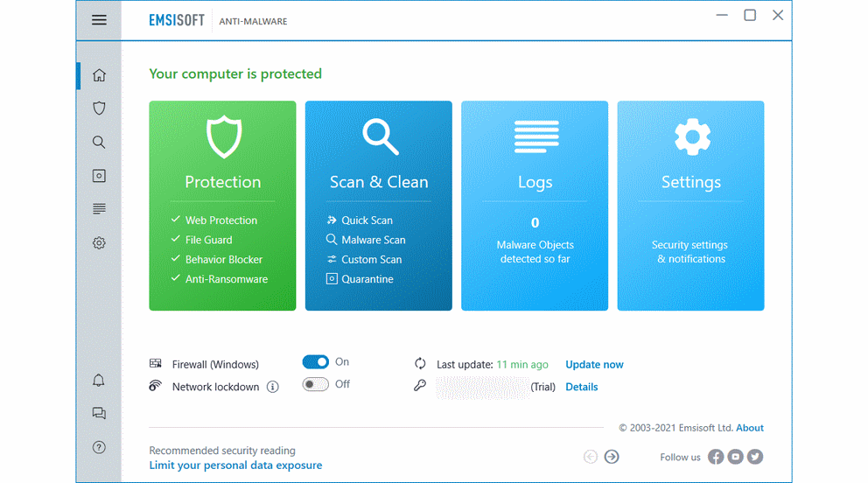Open Emsisoft Twitter page icon

(755, 457)
